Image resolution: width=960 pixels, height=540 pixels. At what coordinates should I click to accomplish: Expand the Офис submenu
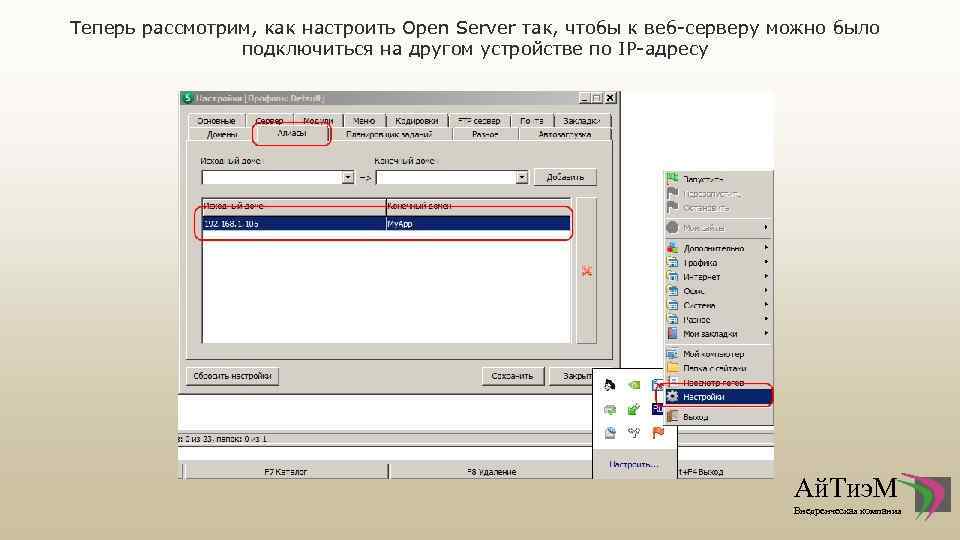click(x=718, y=291)
